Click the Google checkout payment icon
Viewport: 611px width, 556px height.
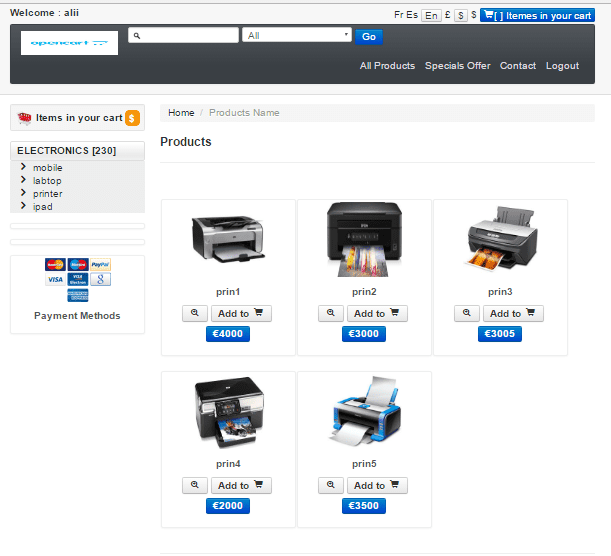(101, 279)
